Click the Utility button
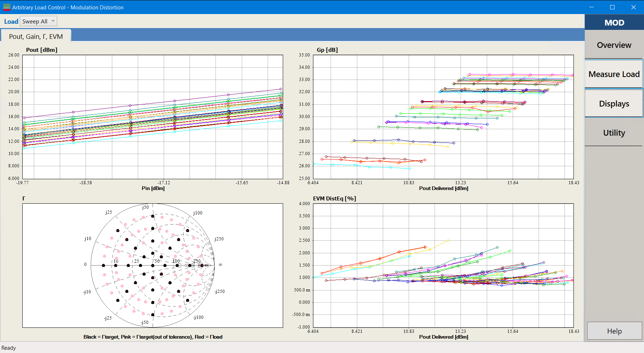Viewport: 644px width, 353px height. 614,133
